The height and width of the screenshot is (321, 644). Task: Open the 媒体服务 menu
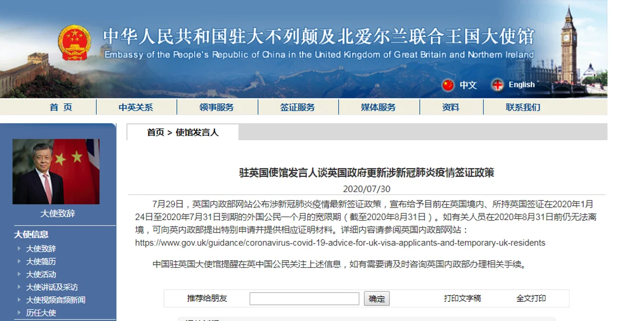coord(378,107)
